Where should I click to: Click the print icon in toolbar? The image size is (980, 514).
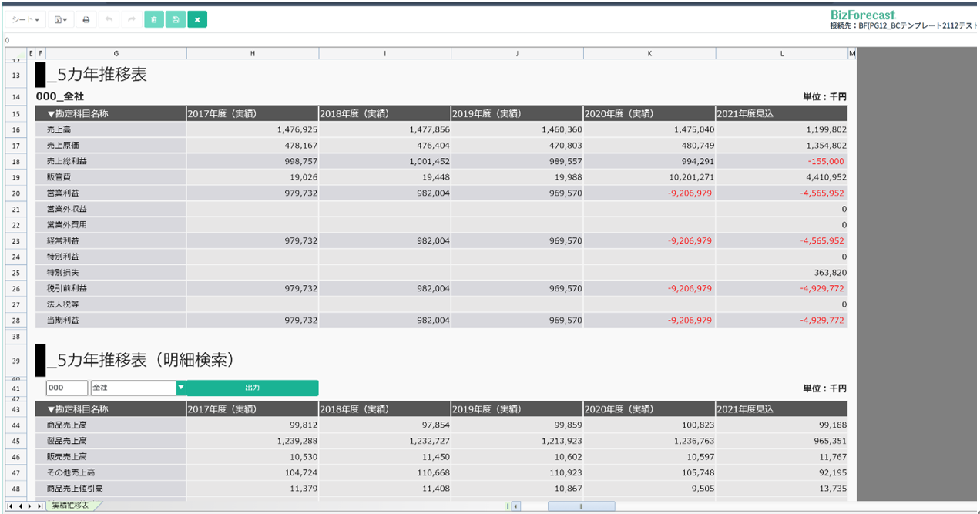86,20
